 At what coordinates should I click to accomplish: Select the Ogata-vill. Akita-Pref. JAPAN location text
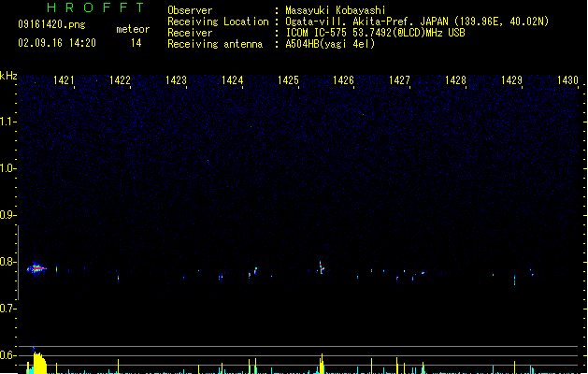417,22
